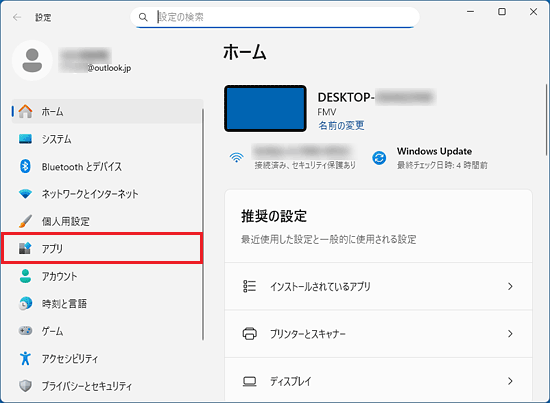Click the printer icon in recommended settings

click(249, 334)
